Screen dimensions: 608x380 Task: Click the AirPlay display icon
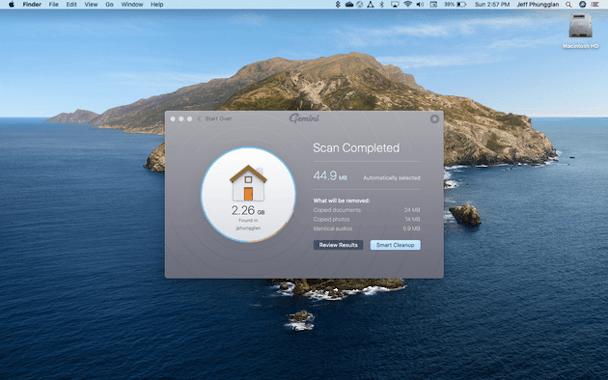(395, 5)
